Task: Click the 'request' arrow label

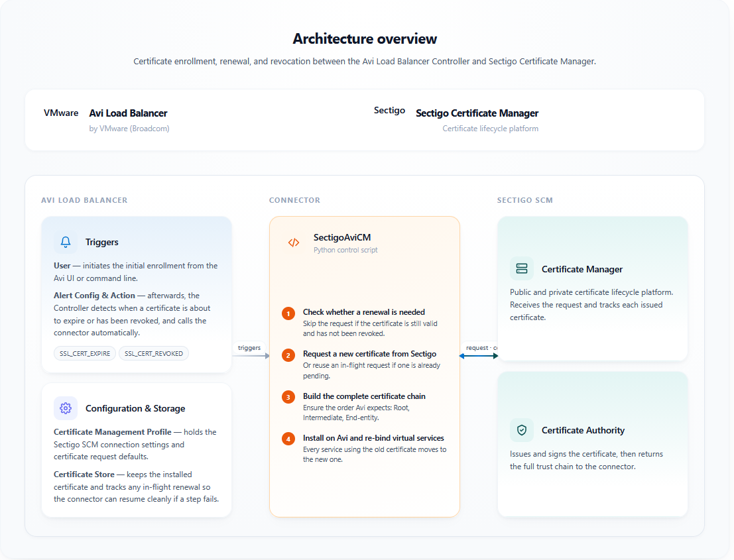Action: 480,348
